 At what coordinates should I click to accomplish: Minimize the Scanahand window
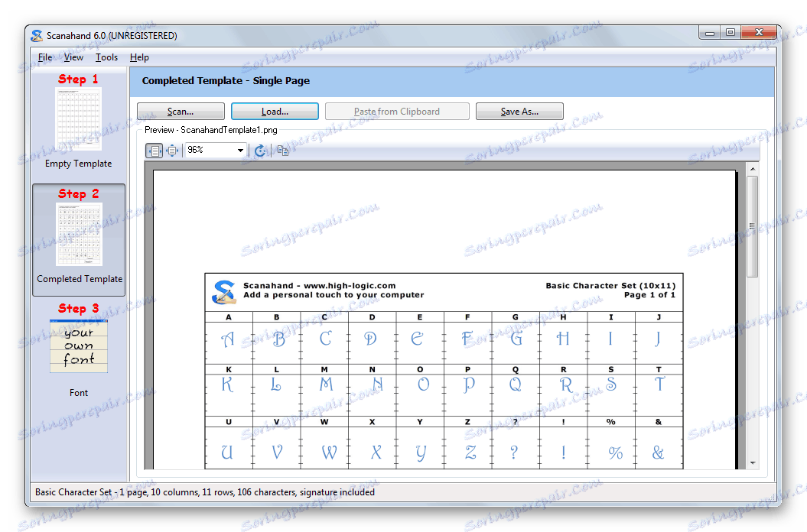(x=710, y=32)
